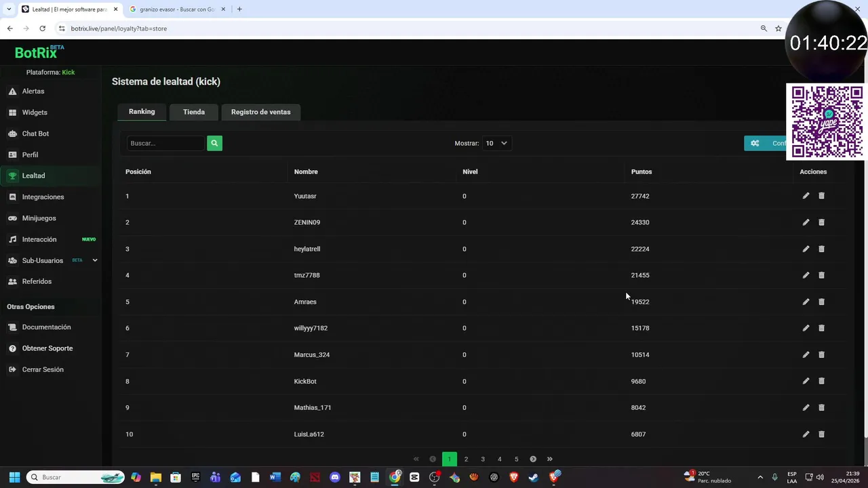Select Lealtad in the sidebar
This screenshot has width=868, height=488.
coord(33,176)
